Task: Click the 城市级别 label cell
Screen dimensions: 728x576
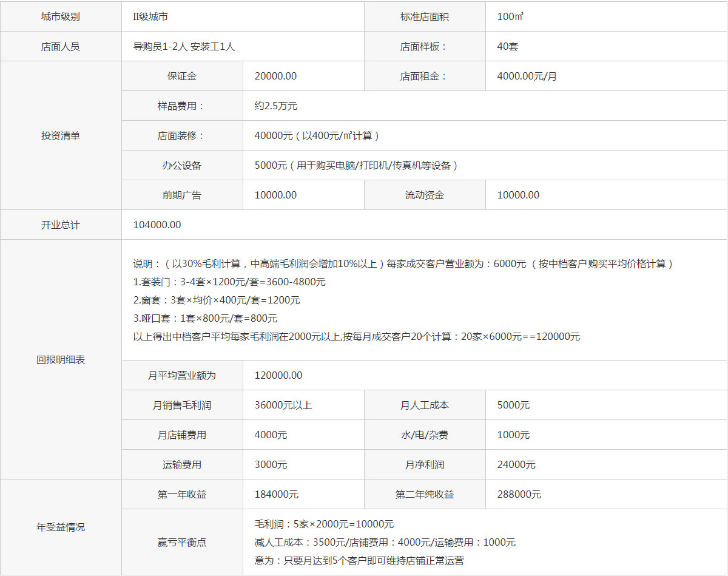Action: 61,16
